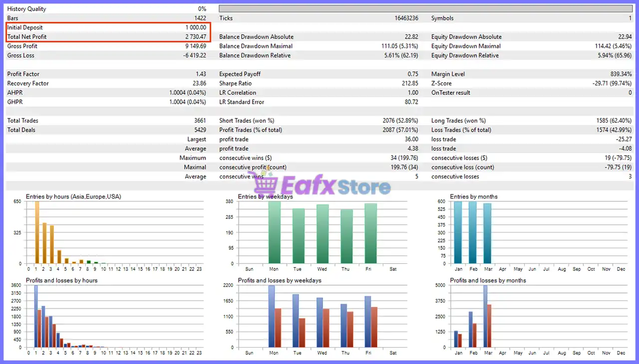Click the Entries by weekdays chart title
This screenshot has height=364, width=639.
click(265, 196)
